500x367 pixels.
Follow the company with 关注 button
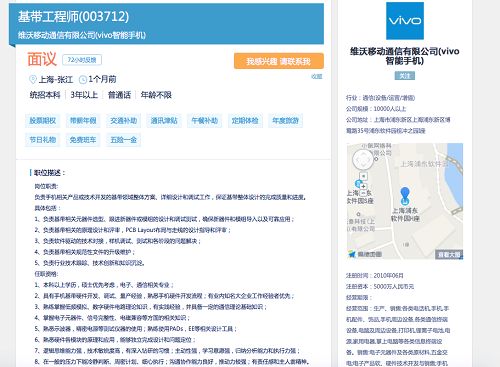pyautogui.click(x=405, y=76)
